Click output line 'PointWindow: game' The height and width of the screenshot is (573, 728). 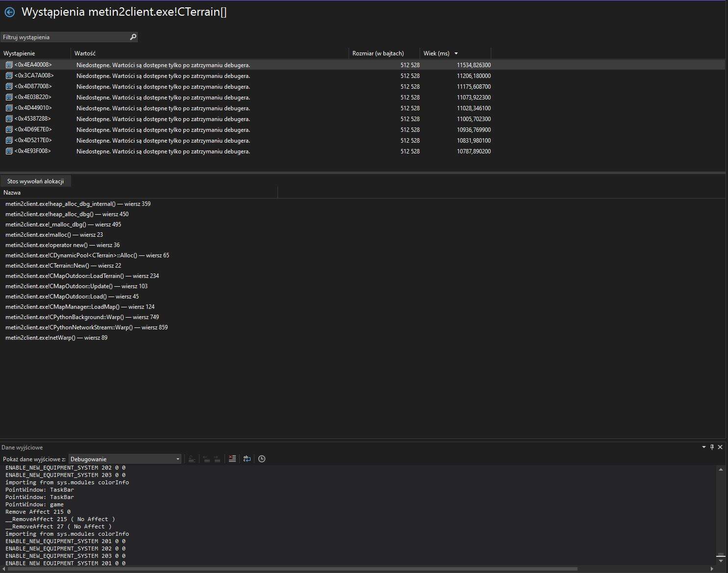pos(34,504)
